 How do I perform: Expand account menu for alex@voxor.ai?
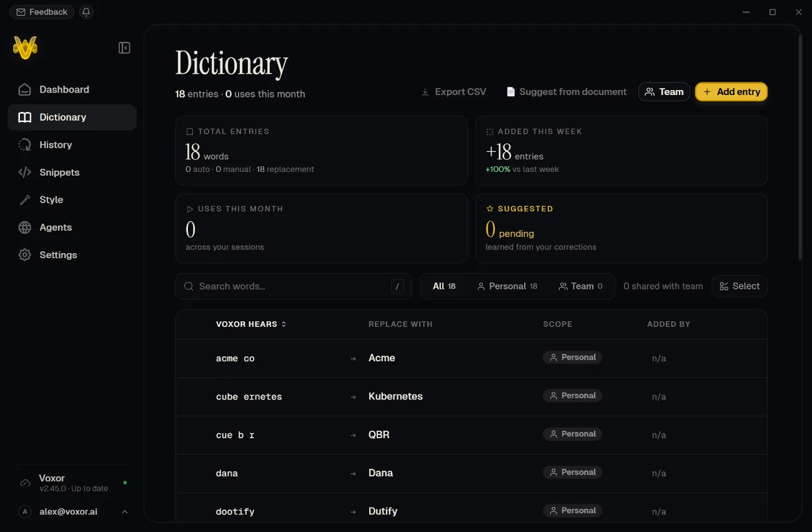tap(124, 512)
